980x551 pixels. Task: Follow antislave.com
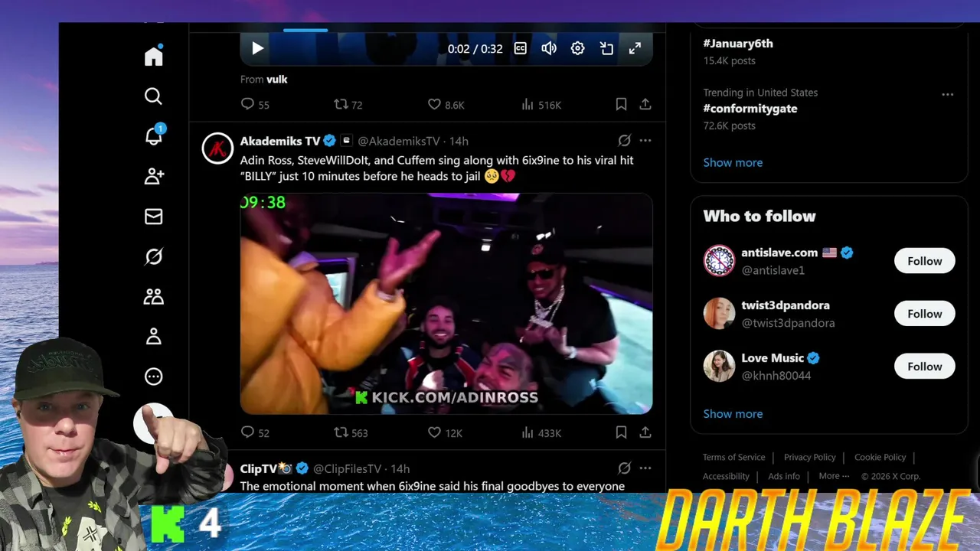pos(925,261)
